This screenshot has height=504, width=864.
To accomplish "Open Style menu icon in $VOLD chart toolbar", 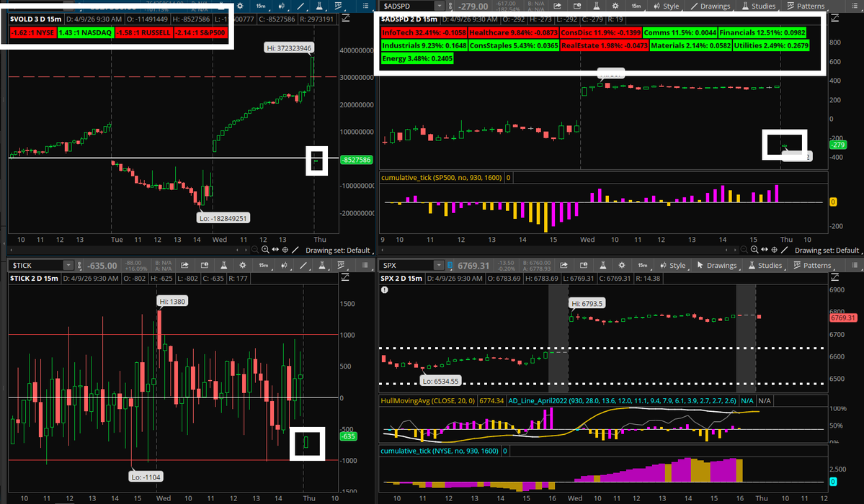I will (x=282, y=6).
